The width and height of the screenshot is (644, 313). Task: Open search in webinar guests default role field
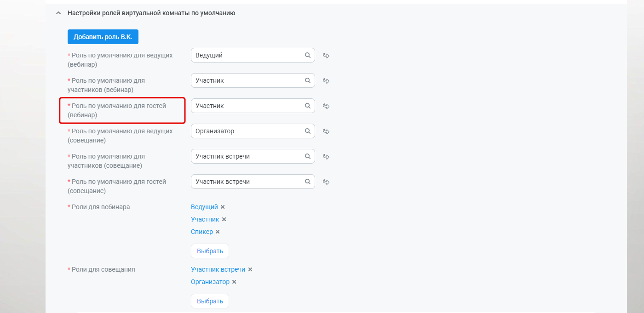pos(308,106)
